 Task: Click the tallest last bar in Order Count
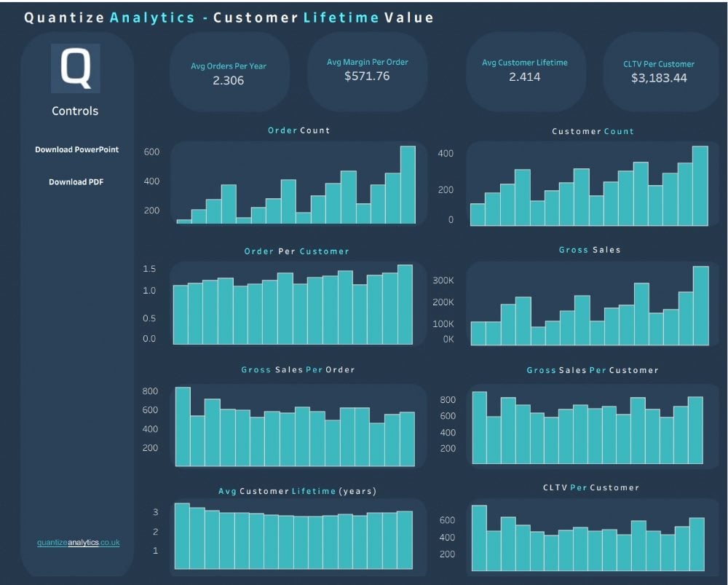408,185
